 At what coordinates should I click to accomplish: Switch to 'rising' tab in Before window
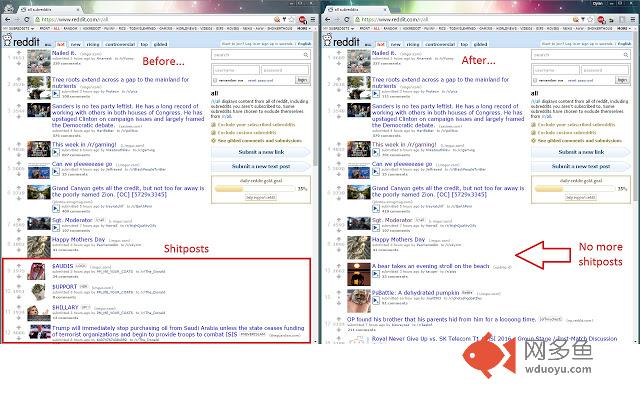[93, 44]
